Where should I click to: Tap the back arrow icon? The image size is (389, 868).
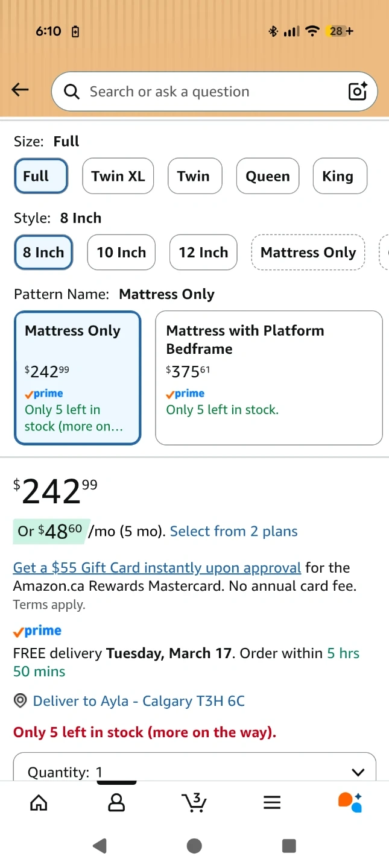coord(21,90)
